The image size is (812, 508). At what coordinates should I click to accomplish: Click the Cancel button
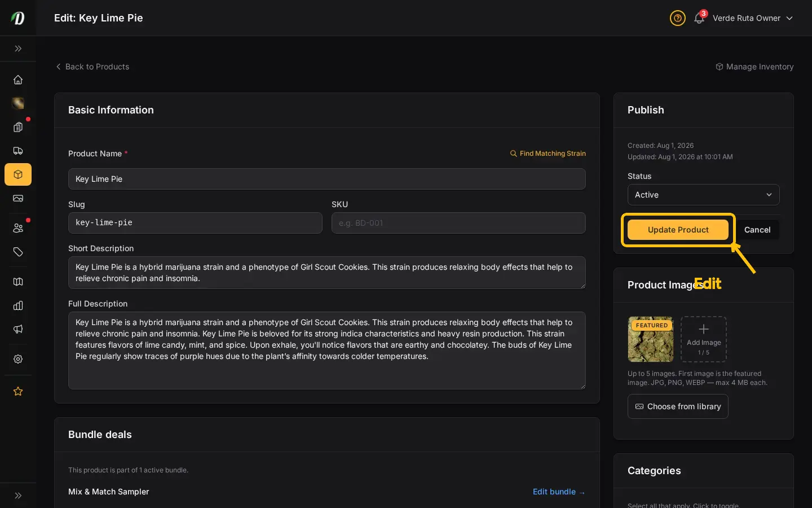coord(757,230)
